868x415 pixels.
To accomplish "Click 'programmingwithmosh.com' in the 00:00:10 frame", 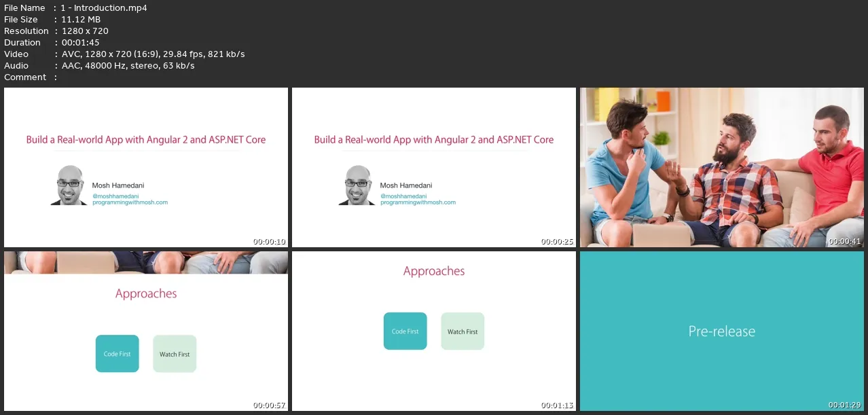I will click(130, 202).
